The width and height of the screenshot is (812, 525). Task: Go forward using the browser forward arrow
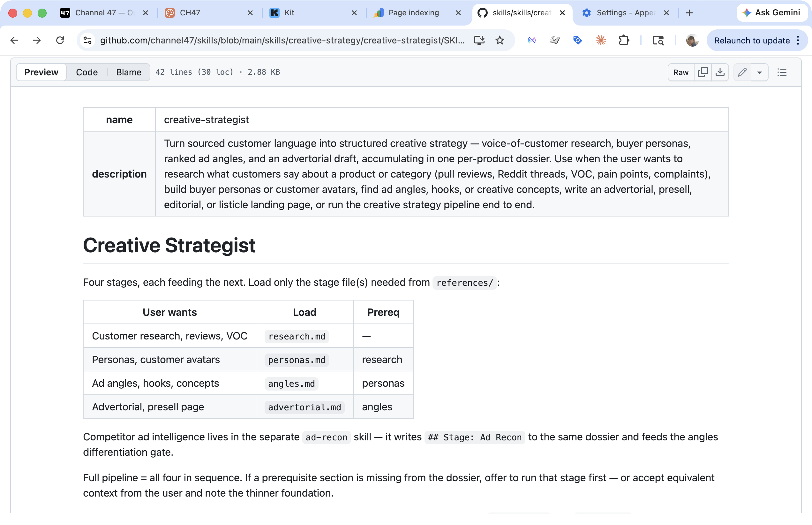point(37,40)
